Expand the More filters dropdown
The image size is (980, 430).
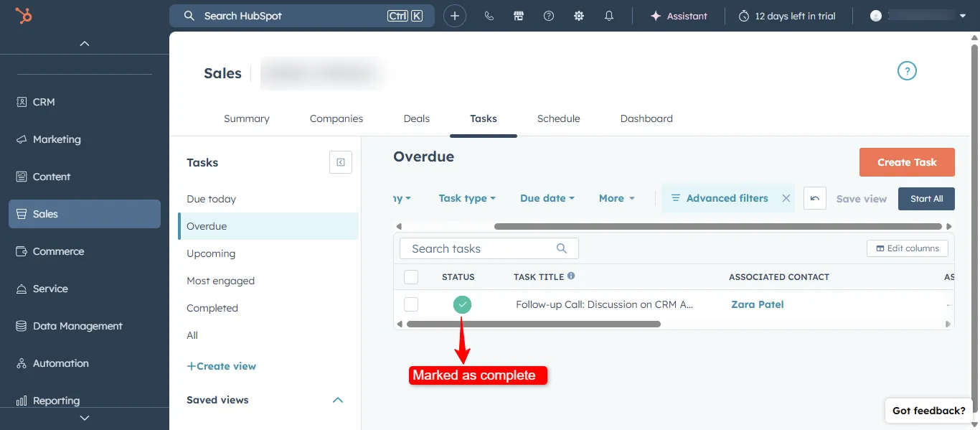click(x=617, y=198)
